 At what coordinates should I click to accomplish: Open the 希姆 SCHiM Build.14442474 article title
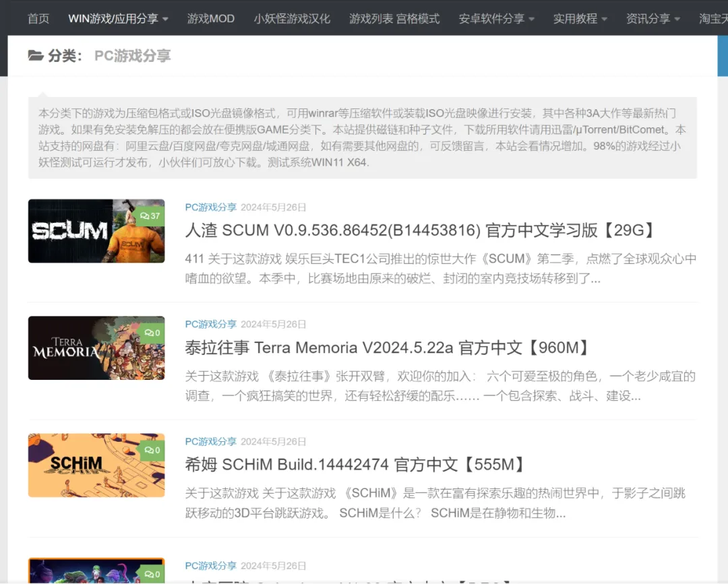coord(355,465)
